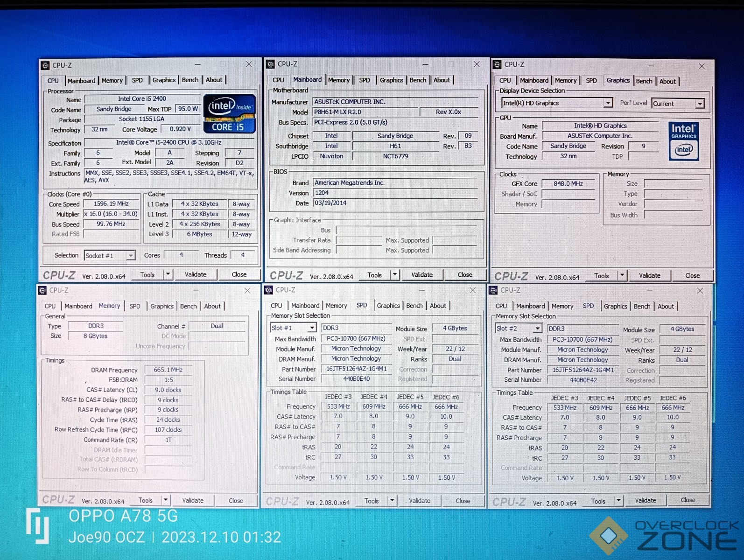Expand the Tools arrow in the CPU tab window
744x560 pixels.
(x=168, y=274)
